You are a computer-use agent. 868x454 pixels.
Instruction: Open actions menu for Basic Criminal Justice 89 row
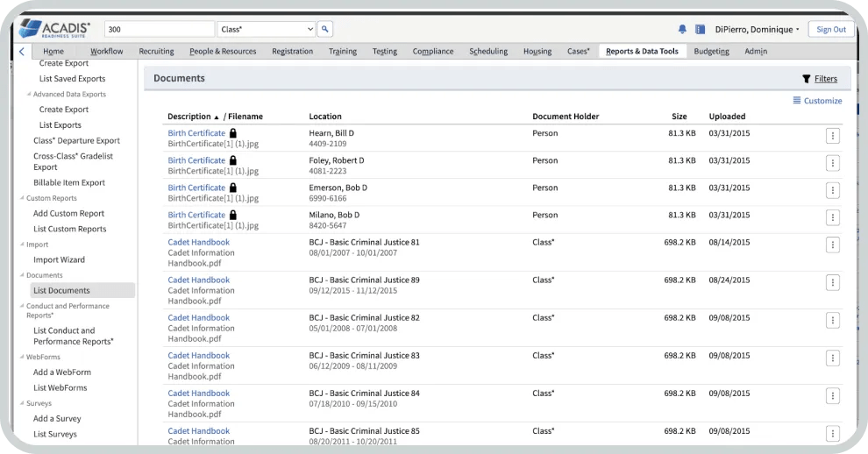pyautogui.click(x=833, y=283)
